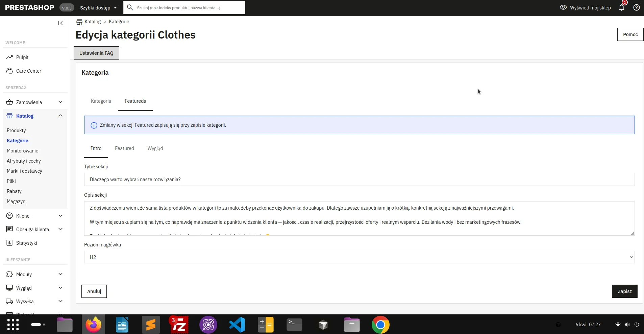The height and width of the screenshot is (334, 644).
Task: Click the Moduły puzzle icon
Action: [x=9, y=274]
